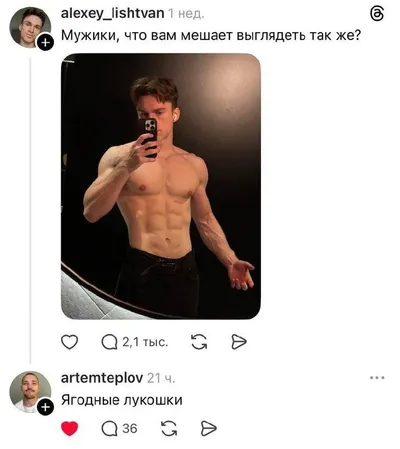Follow alexey_lishtvan using avatar plus badge

45,43
